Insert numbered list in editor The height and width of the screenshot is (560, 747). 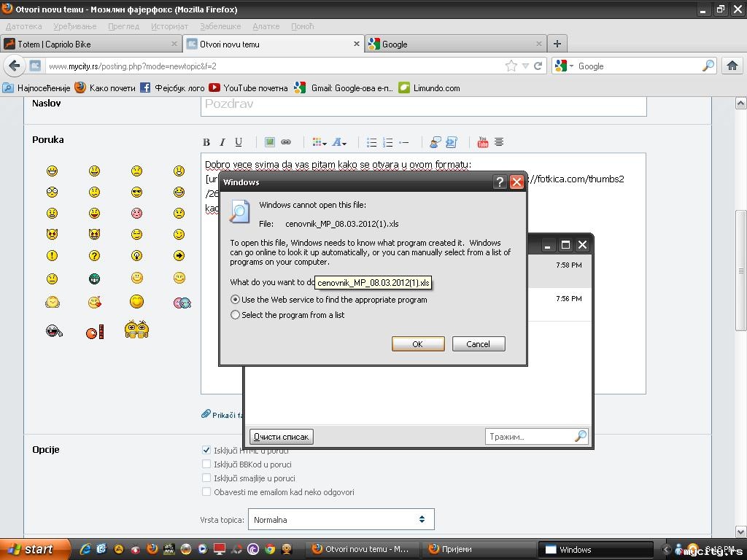pos(388,142)
